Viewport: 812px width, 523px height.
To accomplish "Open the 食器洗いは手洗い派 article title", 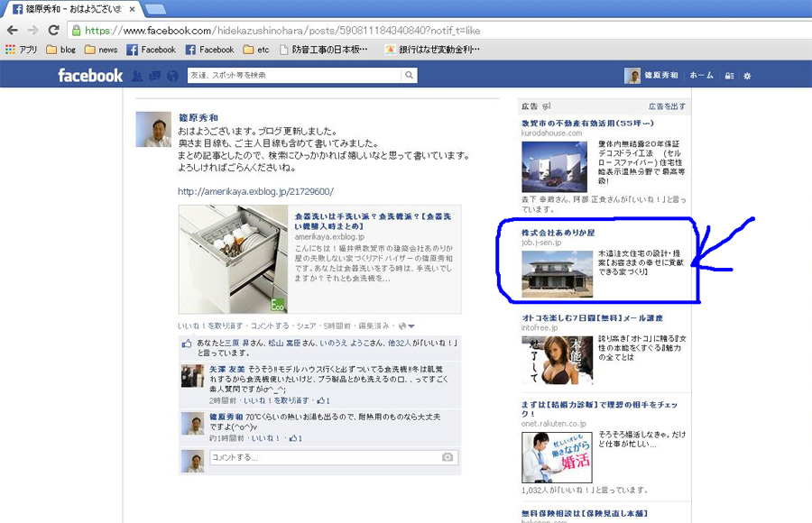I will coord(373,221).
